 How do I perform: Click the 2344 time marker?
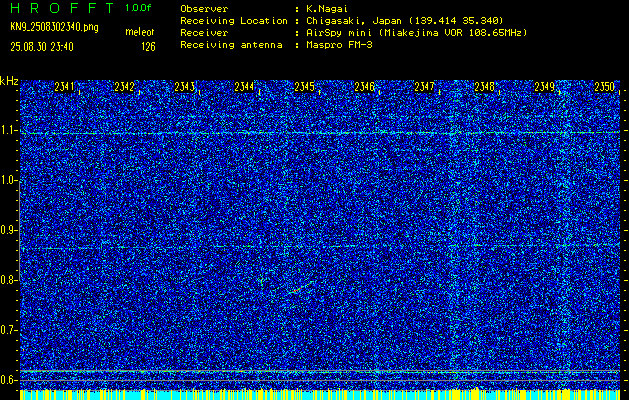pos(244,86)
